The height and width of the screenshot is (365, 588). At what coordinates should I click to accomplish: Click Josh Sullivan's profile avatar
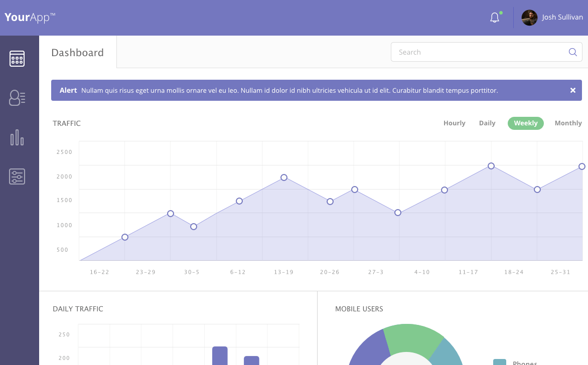click(529, 18)
